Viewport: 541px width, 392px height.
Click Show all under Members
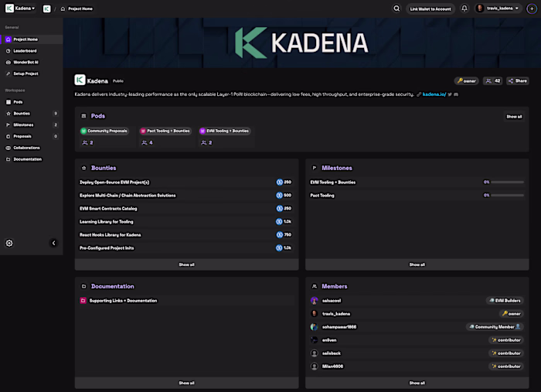(417, 383)
